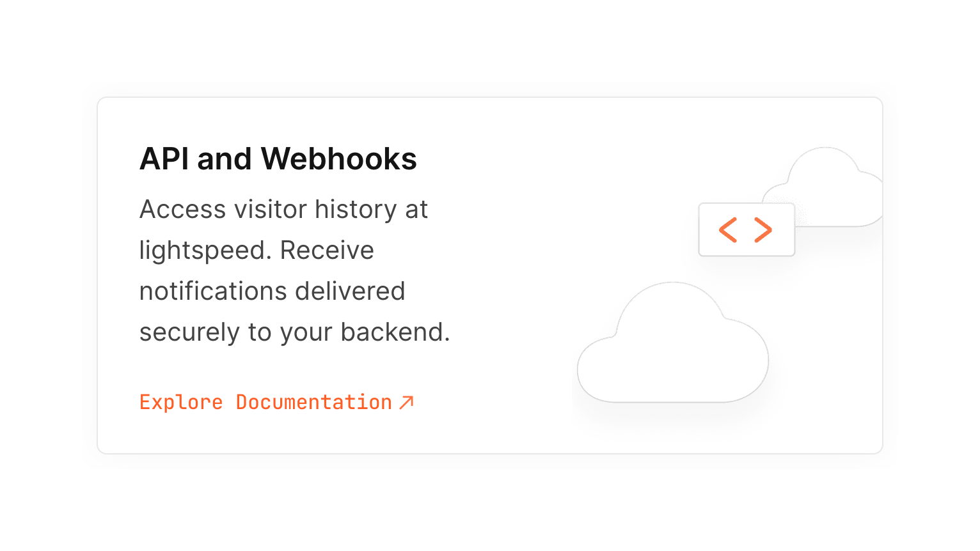Click the word Explore in the orange link
Screen dimensions: 980x551
pos(181,402)
